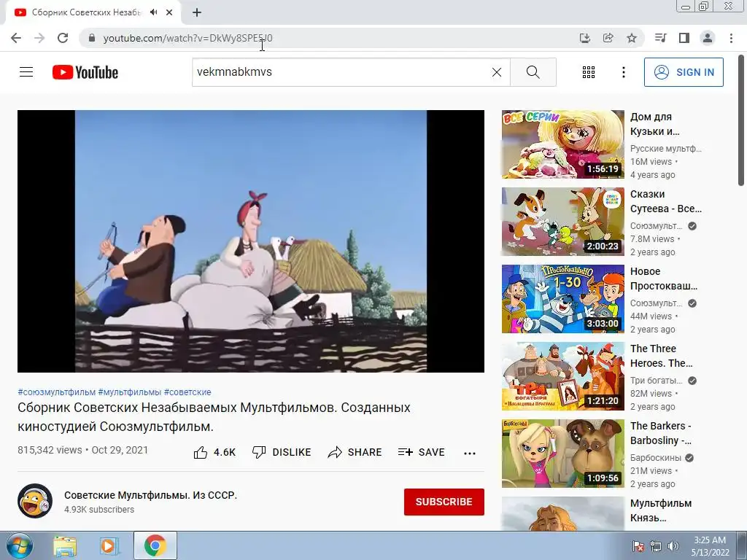Open channel Советские Мультфильмы. Из СССР.

tap(150, 495)
